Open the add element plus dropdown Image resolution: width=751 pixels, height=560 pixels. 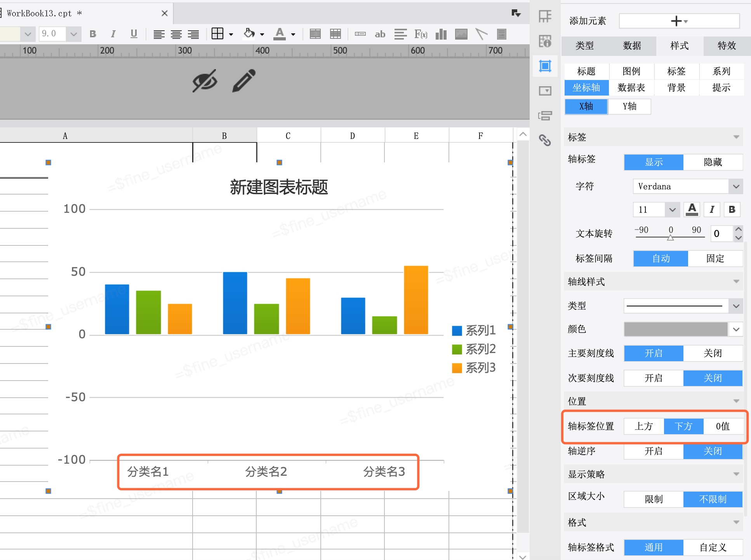(679, 21)
